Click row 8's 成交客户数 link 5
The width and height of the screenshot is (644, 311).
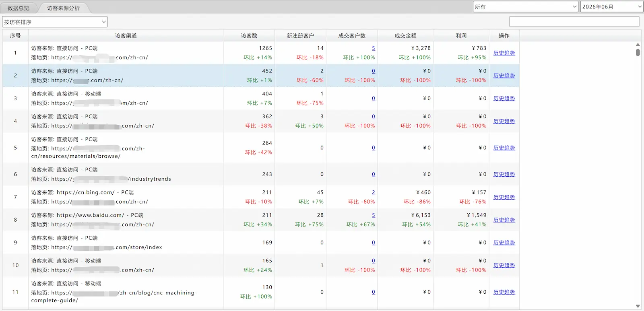pos(374,215)
